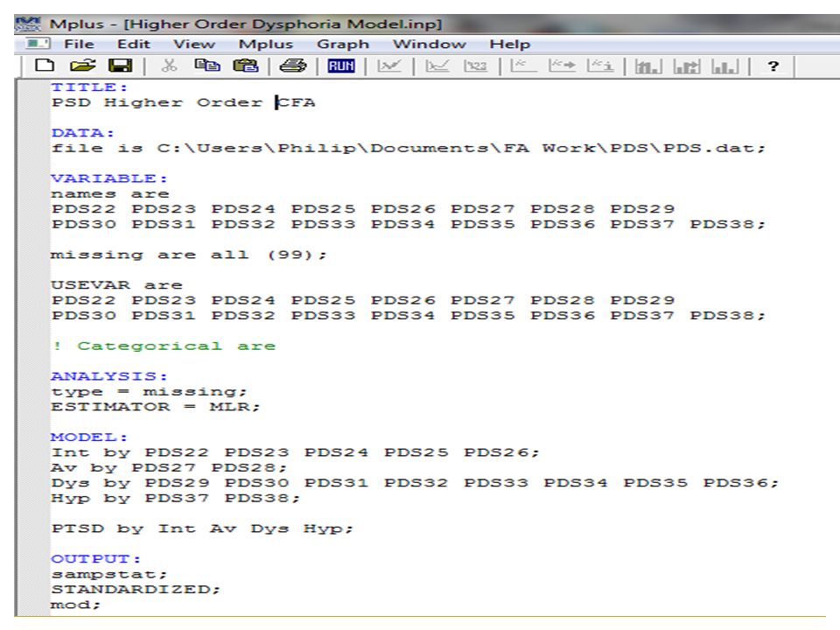Screen dimensions: 840x630
Task: Click the curve plot info icon
Action: tap(600, 66)
